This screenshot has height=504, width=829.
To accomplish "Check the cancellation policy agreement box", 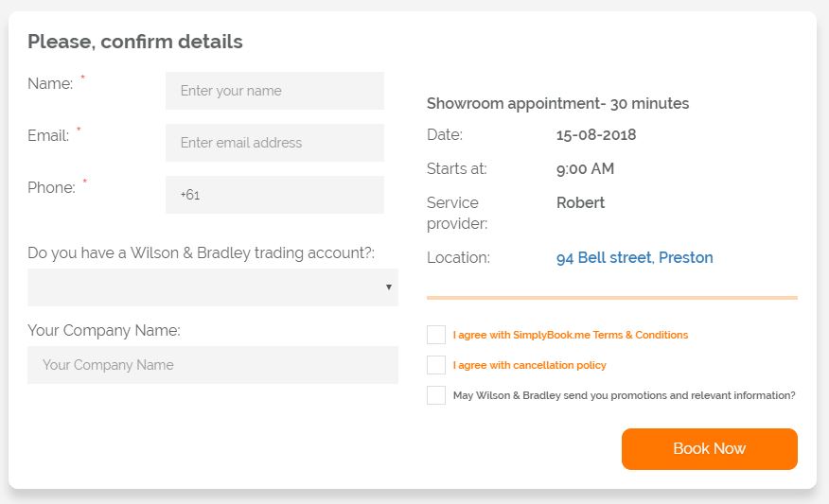I will pyautogui.click(x=436, y=365).
